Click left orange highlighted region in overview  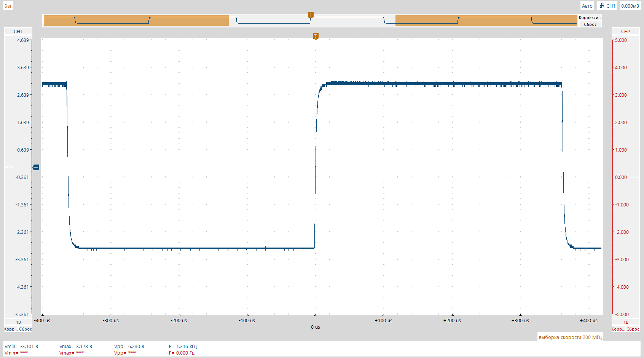(136, 21)
